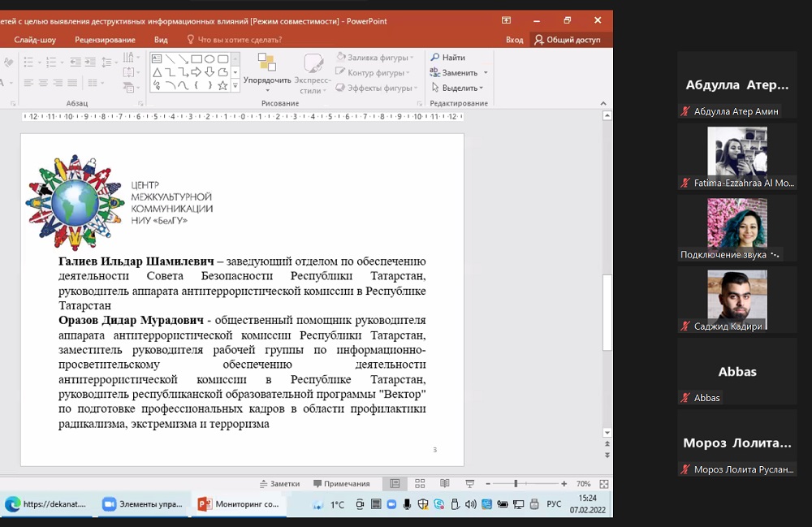Open the Рецензирование ribbon tab

point(105,39)
